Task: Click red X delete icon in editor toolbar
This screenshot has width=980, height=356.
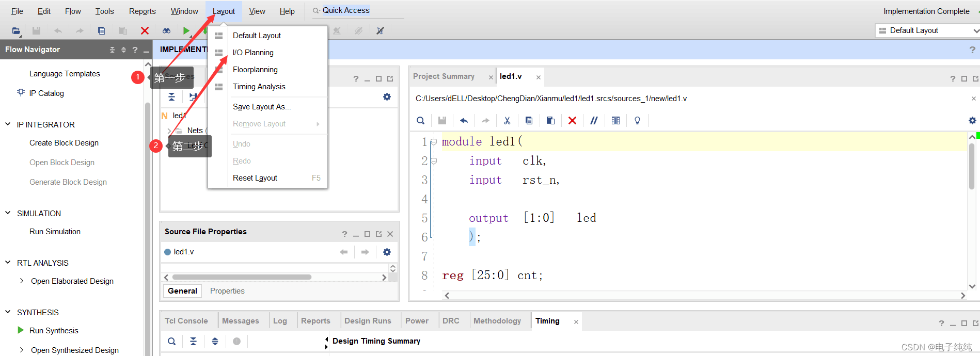Action: coord(572,121)
